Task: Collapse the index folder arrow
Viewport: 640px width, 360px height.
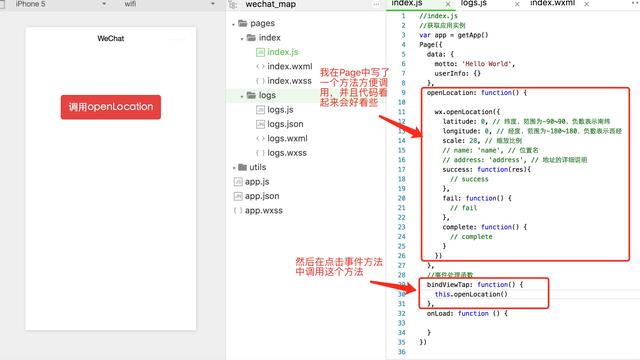Action: [242, 39]
